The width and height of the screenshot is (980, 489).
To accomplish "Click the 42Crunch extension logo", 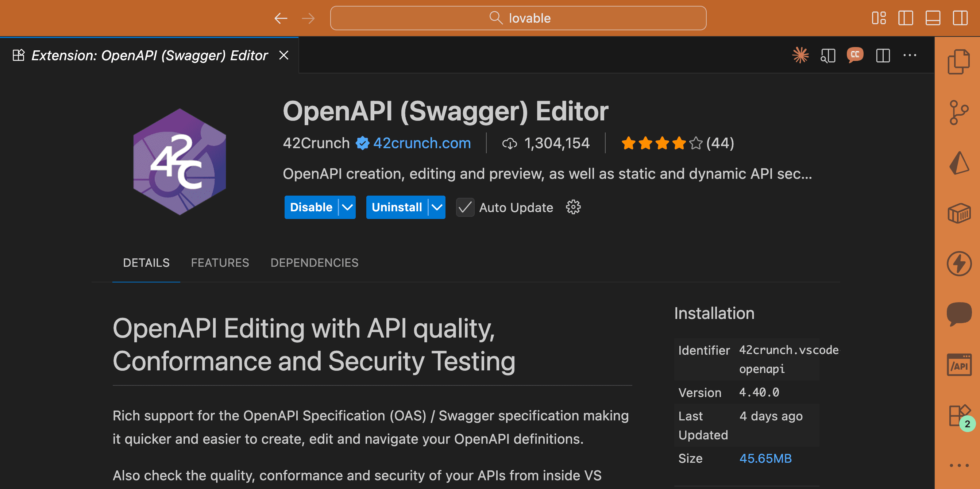I will pyautogui.click(x=180, y=162).
